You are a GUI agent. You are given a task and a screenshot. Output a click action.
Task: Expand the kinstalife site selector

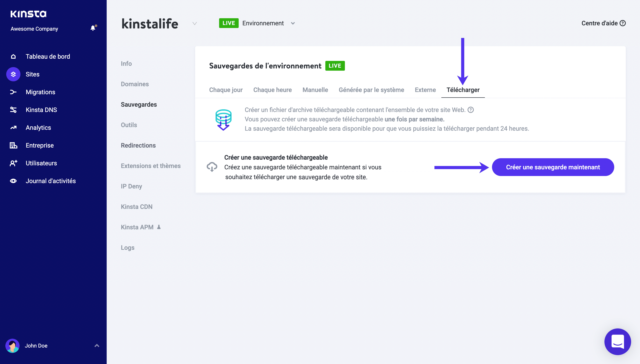(x=194, y=24)
